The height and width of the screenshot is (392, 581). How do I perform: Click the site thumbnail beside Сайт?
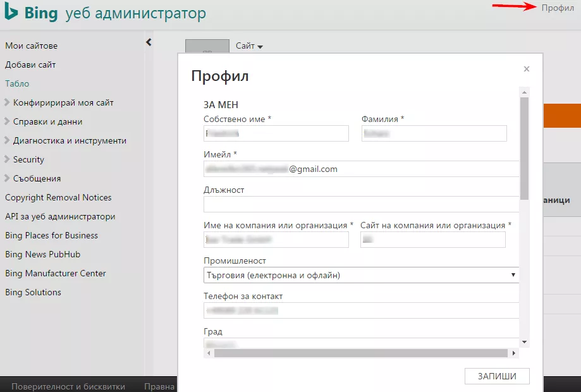pos(207,46)
